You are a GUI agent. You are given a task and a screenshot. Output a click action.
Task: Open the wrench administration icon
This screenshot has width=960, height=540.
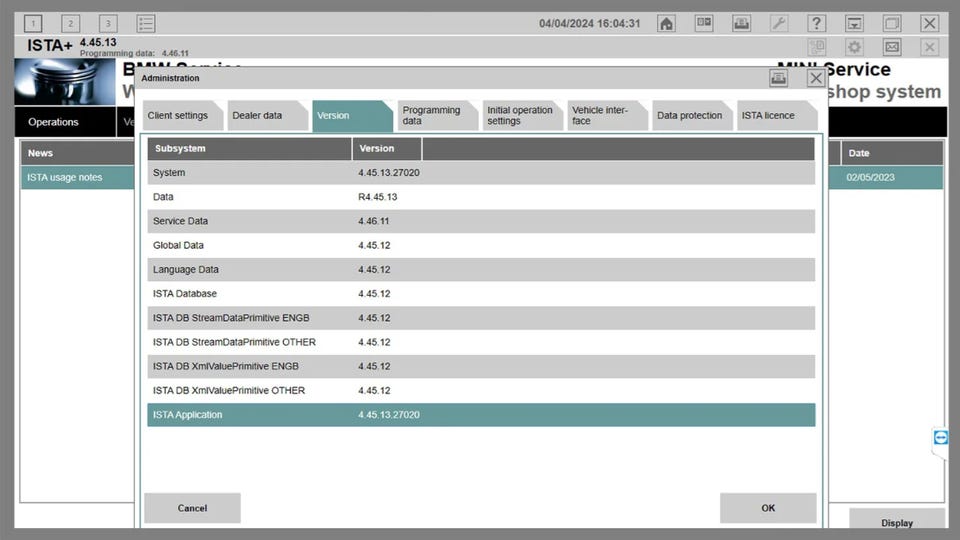coord(779,24)
